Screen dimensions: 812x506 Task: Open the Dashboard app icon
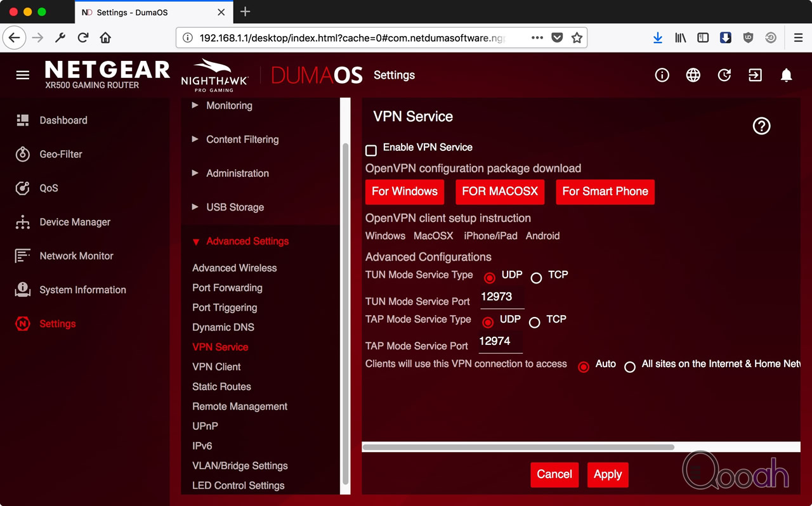click(23, 120)
